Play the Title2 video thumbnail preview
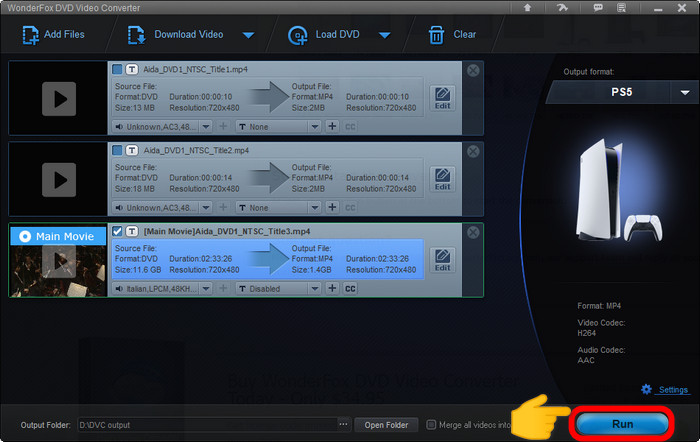Screen dimensions: 700x442 click(57, 177)
